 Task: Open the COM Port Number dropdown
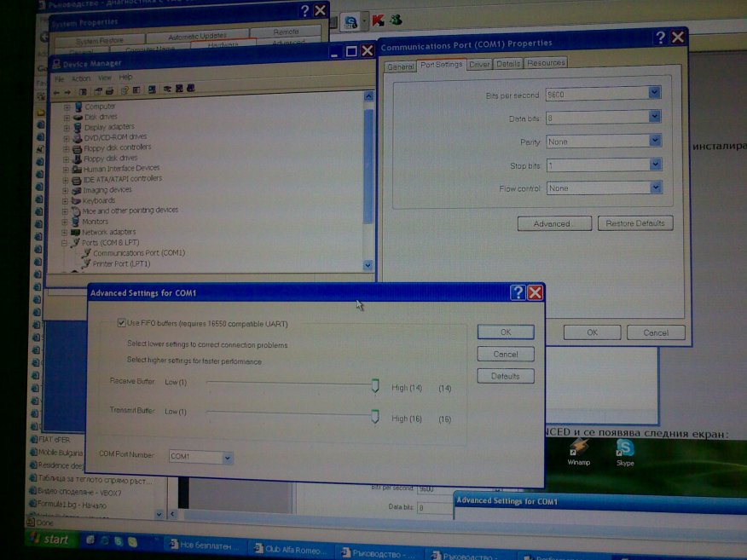tap(227, 458)
